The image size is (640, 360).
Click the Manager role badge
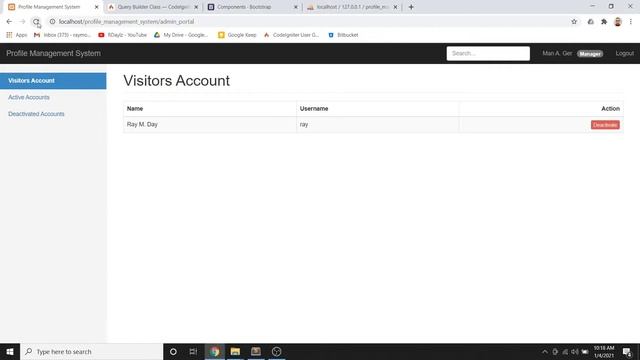pyautogui.click(x=590, y=54)
